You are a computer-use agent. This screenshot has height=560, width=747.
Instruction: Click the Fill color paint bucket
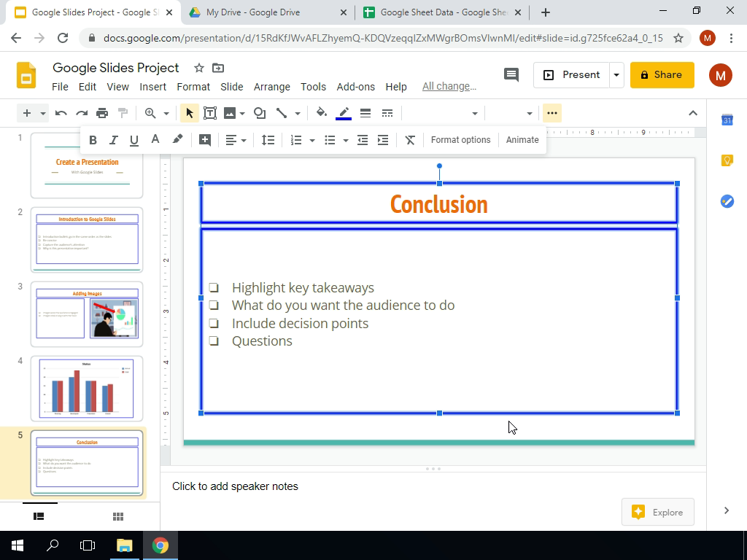point(321,113)
